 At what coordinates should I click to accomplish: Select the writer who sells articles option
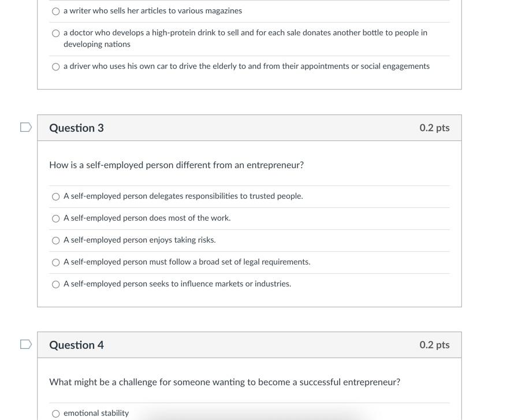55,10
